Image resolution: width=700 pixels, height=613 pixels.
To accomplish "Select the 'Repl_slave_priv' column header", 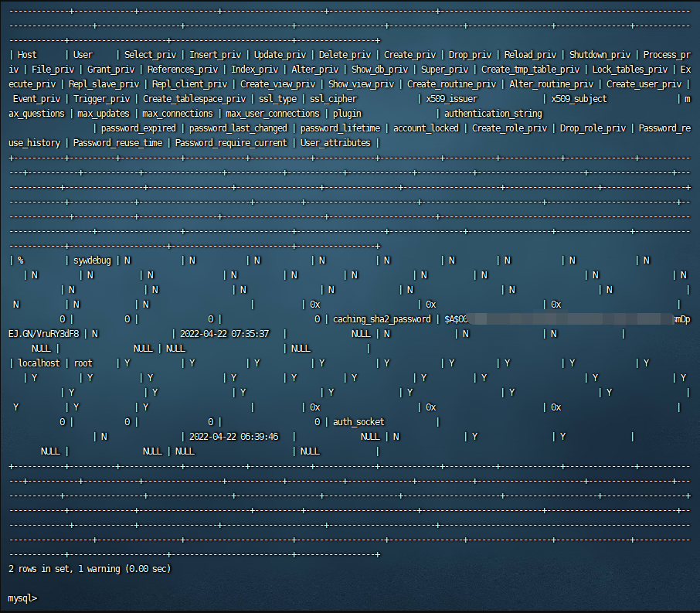I will 104,84.
